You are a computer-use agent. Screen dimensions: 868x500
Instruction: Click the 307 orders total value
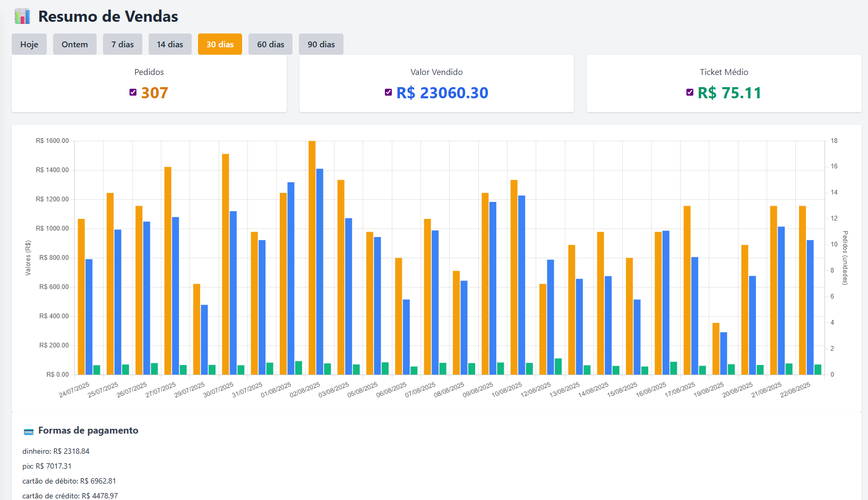(154, 93)
